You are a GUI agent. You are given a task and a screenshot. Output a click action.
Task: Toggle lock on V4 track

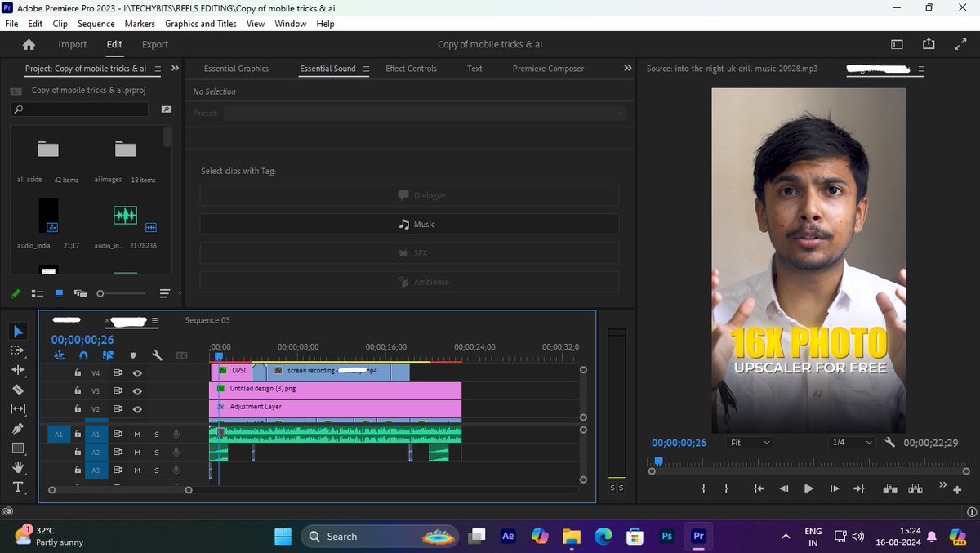click(78, 372)
